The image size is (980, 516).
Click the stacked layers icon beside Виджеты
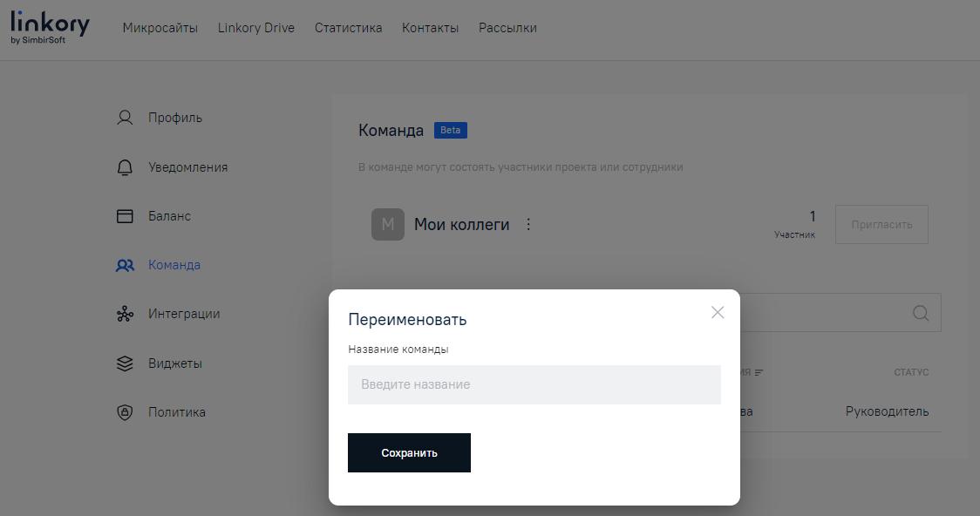click(x=124, y=363)
